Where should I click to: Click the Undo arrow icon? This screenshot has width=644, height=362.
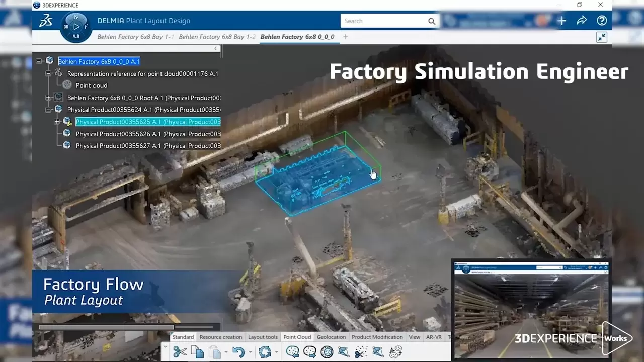click(238, 352)
